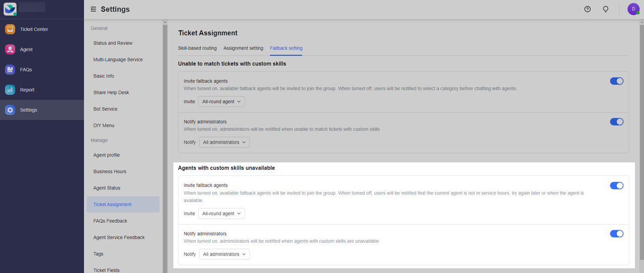Click 'Agents with custom skills unavailable' heading
644x273 pixels.
226,168
